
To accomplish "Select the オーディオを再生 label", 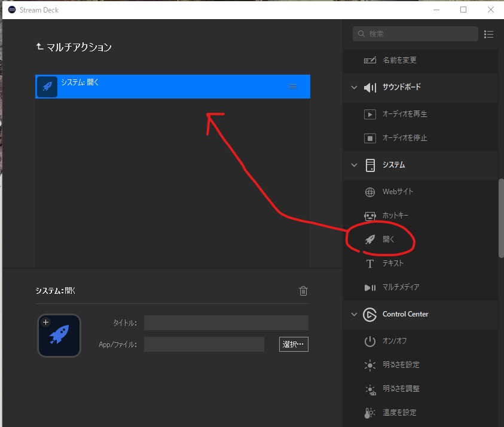I will point(405,114).
